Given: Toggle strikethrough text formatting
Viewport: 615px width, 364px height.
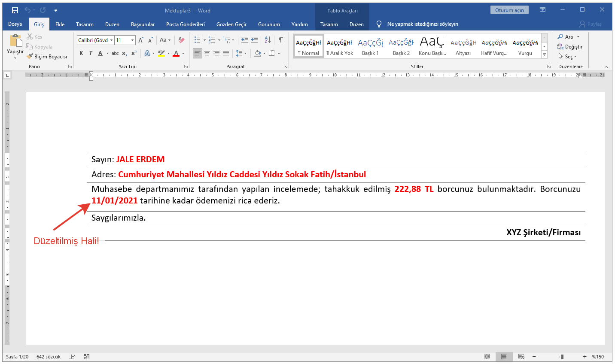Looking at the screenshot, I should click(x=115, y=54).
